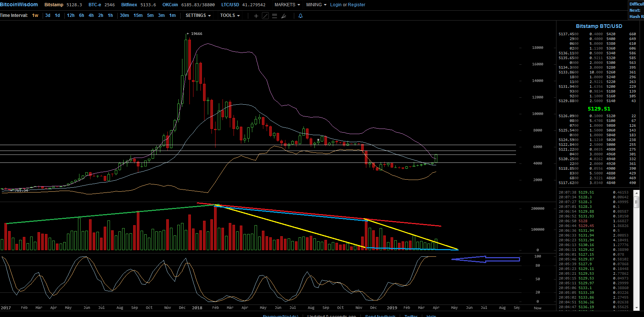Set chart interval to 1m

pos(172,15)
